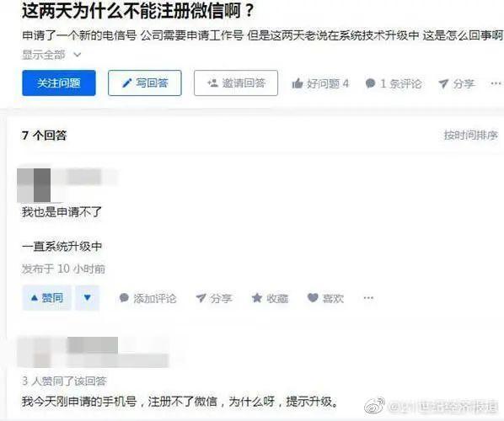Expand 显示全部 to show full question
This screenshot has height=421, width=504.
tap(51, 55)
